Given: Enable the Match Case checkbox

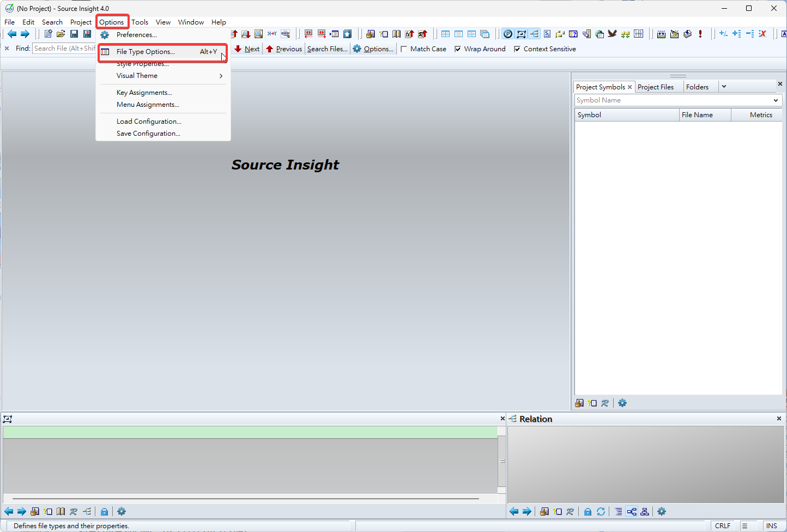Looking at the screenshot, I should point(404,49).
